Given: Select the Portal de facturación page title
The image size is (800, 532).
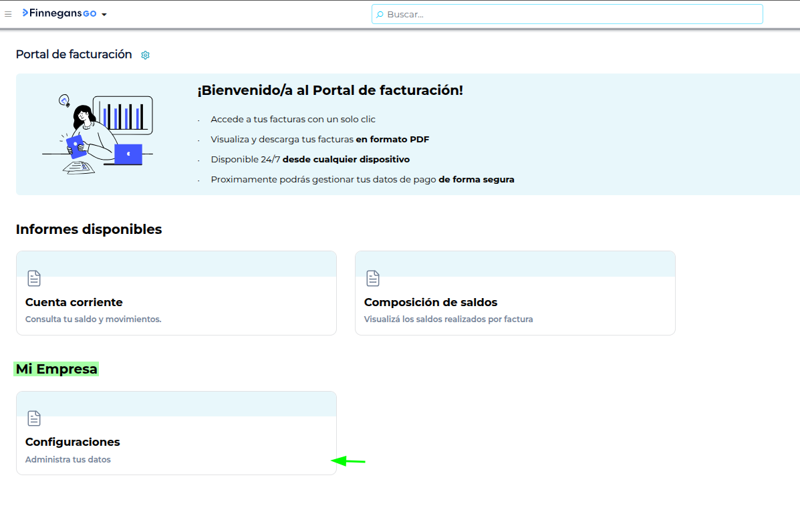Looking at the screenshot, I should pos(74,55).
